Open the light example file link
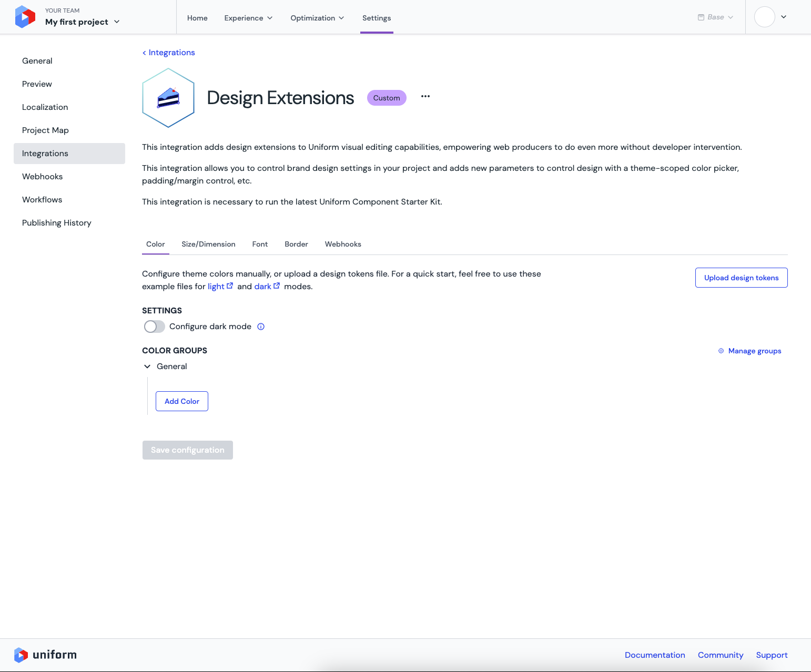Image resolution: width=811 pixels, height=672 pixels. (x=216, y=287)
